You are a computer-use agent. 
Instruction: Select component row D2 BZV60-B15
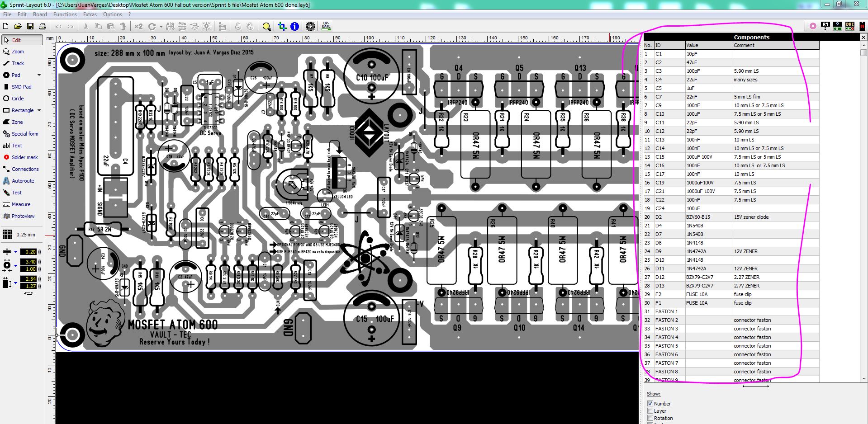pyautogui.click(x=731, y=217)
